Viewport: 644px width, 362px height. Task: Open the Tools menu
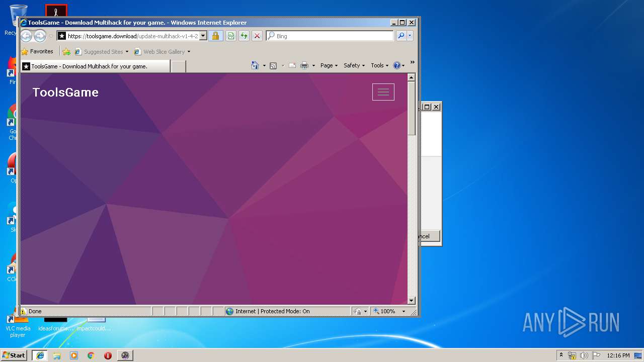coord(380,66)
